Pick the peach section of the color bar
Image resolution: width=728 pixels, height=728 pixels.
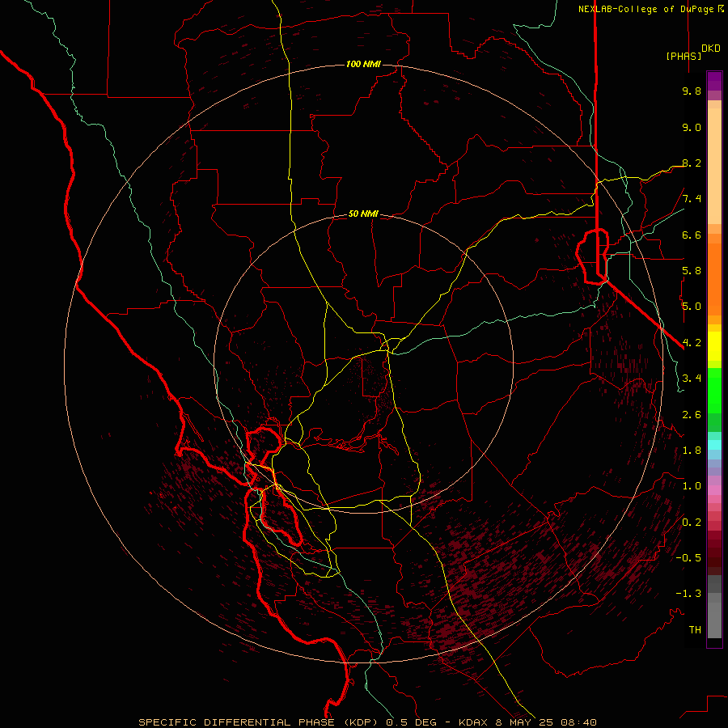pos(714,163)
